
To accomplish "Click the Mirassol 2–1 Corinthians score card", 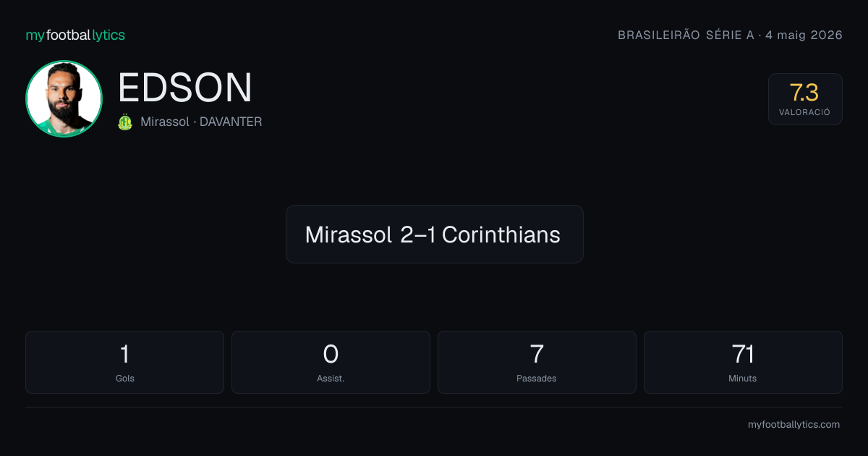I will [x=434, y=234].
